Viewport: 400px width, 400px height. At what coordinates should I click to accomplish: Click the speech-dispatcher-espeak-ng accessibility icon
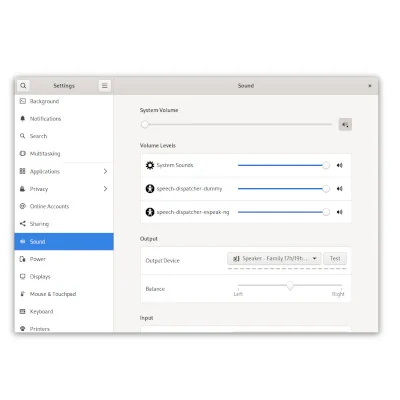click(150, 212)
